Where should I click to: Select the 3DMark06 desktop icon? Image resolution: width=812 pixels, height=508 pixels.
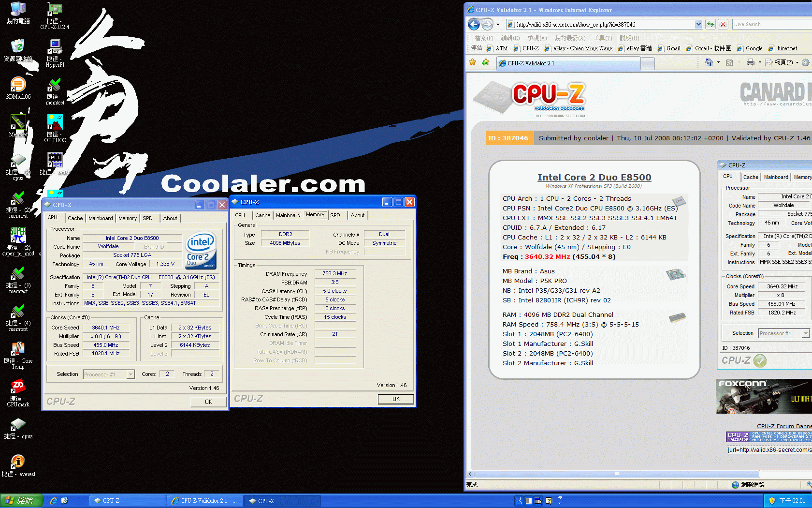(x=18, y=89)
